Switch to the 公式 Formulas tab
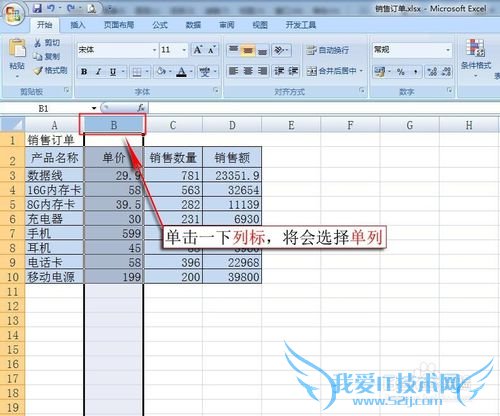This screenshot has height=416, width=500. 160,25
